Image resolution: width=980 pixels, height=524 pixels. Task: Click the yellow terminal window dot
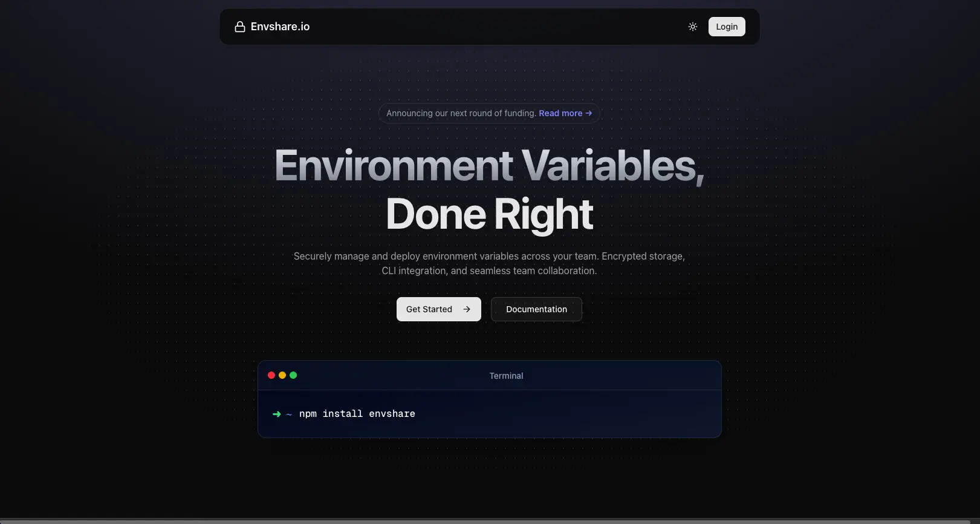282,375
